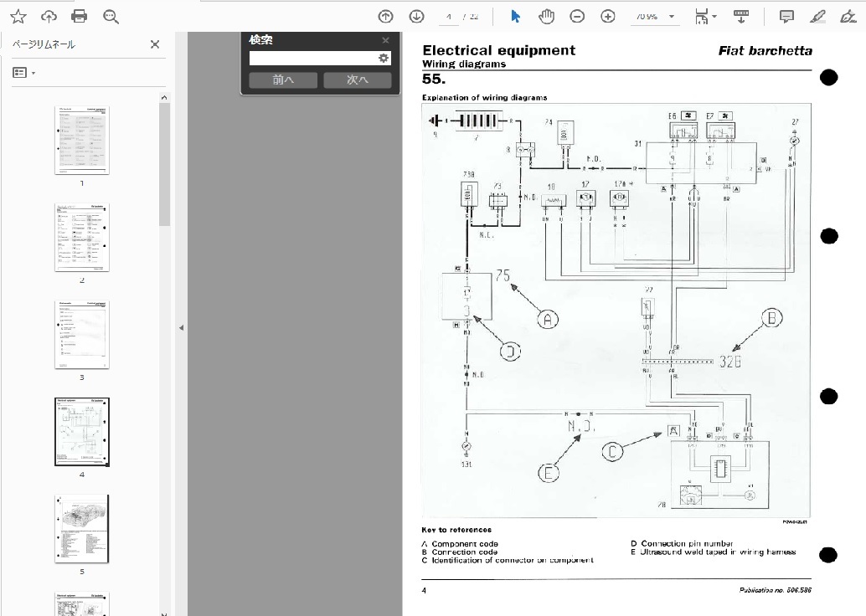Viewport: 866px width, 616px height.
Task: Open the sign tool with the fountain-pen icon
Action: (848, 17)
